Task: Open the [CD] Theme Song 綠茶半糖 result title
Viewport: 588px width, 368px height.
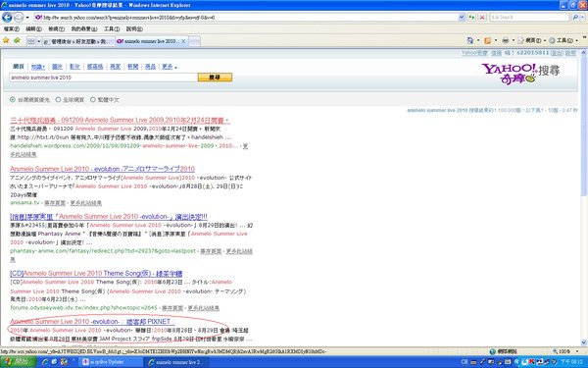Action: click(x=96, y=274)
